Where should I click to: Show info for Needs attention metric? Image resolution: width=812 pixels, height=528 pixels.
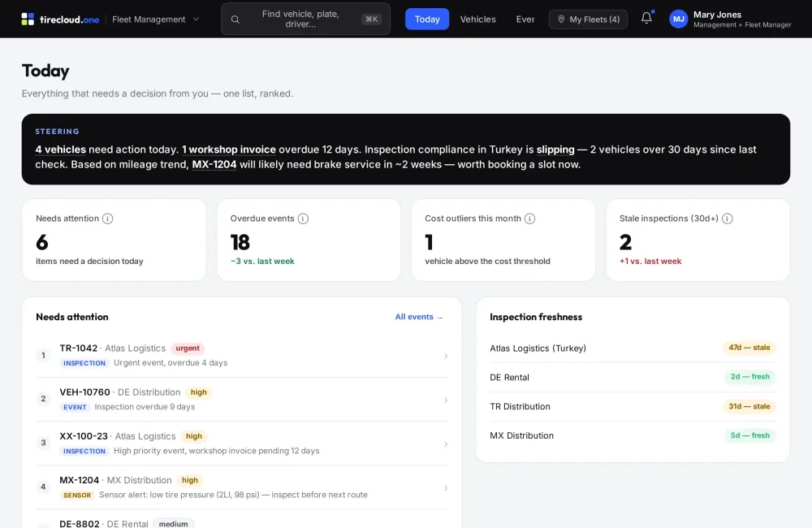(x=108, y=219)
